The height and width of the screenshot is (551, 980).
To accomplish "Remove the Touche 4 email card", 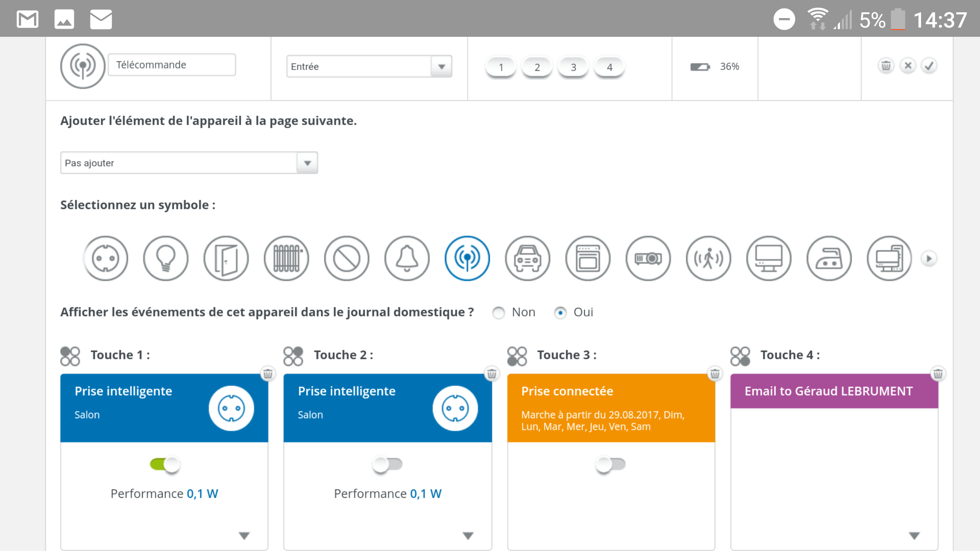I will click(x=938, y=373).
